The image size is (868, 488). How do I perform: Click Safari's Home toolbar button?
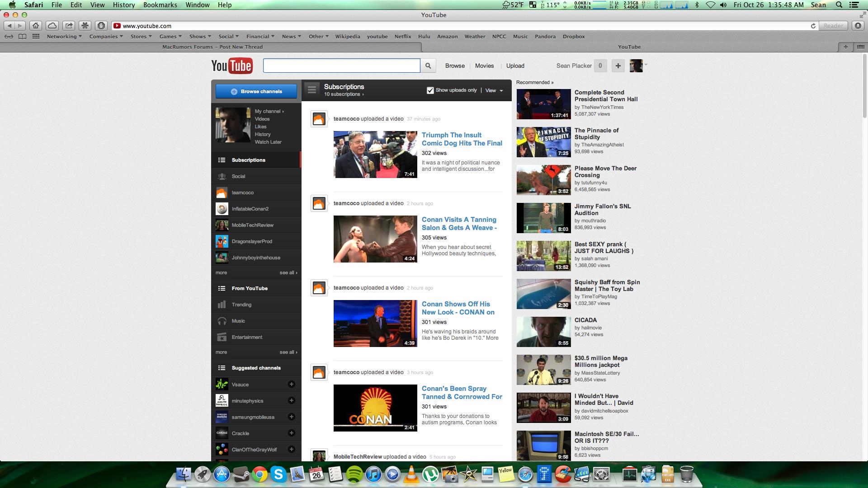point(36,26)
